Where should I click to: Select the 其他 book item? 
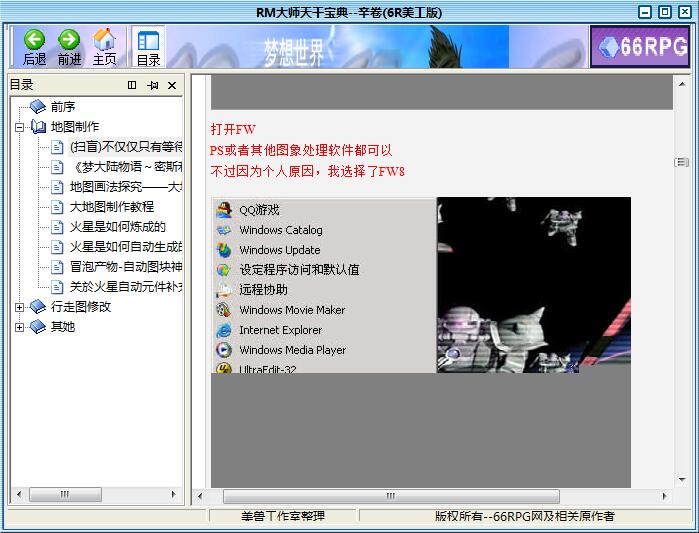point(63,327)
